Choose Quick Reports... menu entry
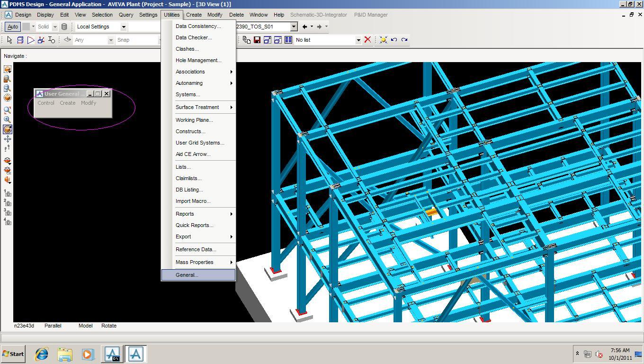The image size is (644, 364). (198, 225)
